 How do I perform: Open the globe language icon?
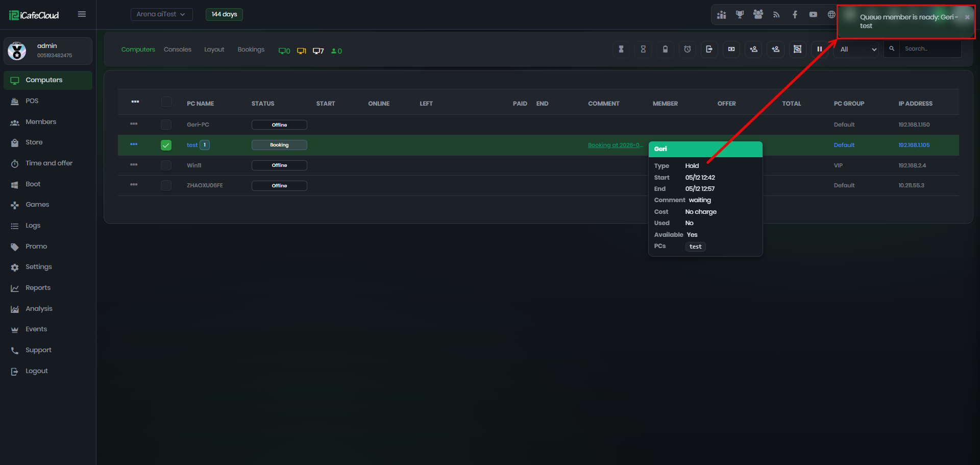(x=831, y=15)
